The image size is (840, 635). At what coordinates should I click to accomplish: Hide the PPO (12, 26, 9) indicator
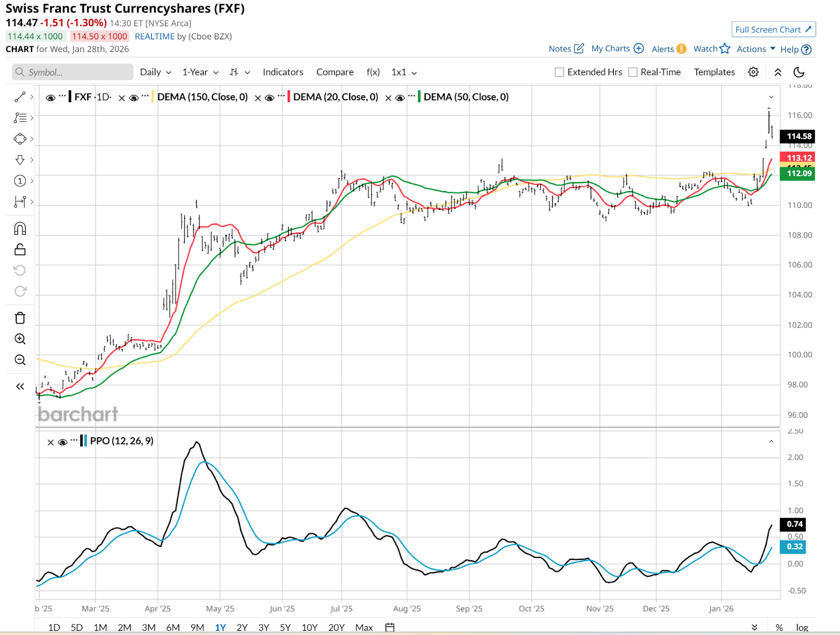(62, 442)
